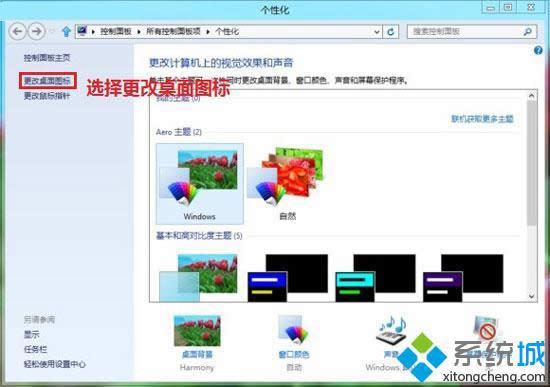Open help with the question mark icon
Screen dimensions: 550x387
pos(538,51)
